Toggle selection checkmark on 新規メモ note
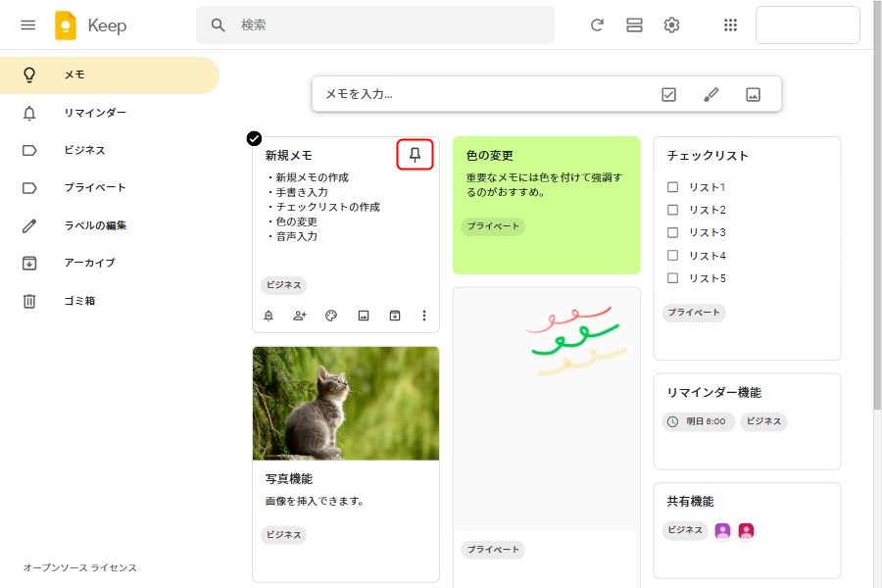This screenshot has height=588, width=882. click(254, 138)
